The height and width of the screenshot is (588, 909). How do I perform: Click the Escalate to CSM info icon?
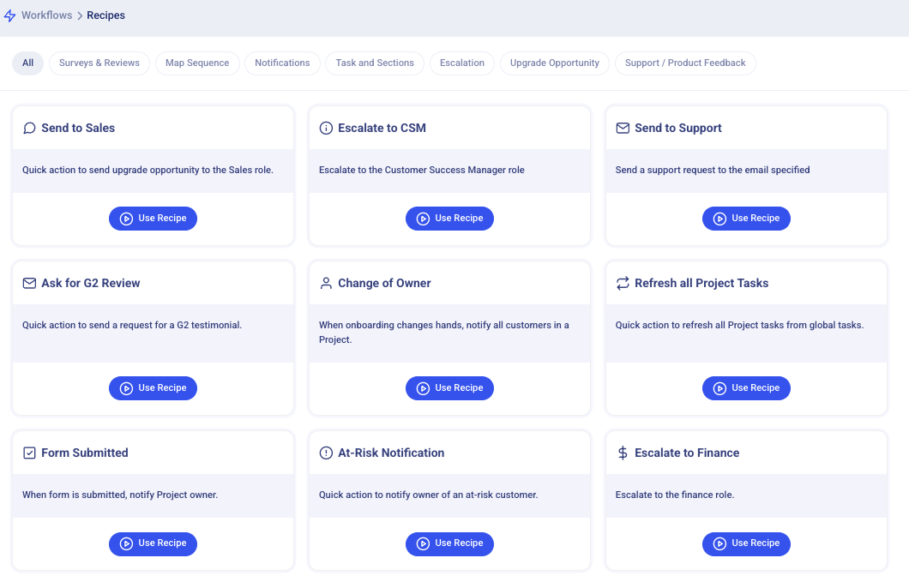click(326, 128)
